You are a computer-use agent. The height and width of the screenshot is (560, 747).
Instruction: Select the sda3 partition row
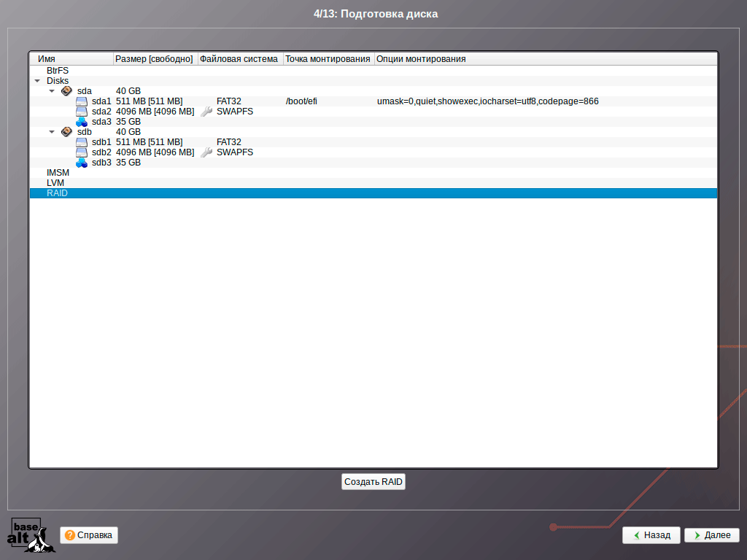click(373, 122)
